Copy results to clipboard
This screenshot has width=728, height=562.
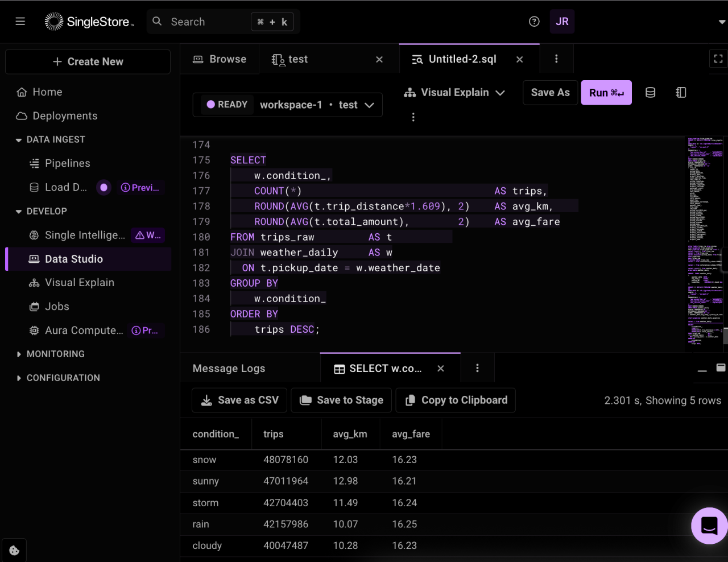[x=455, y=400]
